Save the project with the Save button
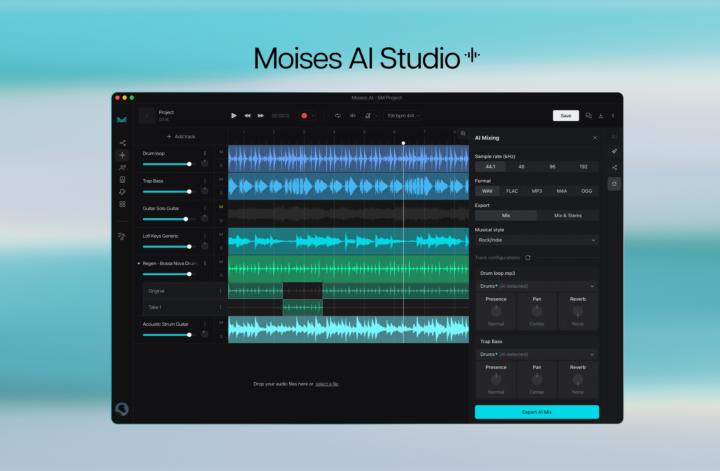This screenshot has width=720, height=471. pyautogui.click(x=566, y=116)
